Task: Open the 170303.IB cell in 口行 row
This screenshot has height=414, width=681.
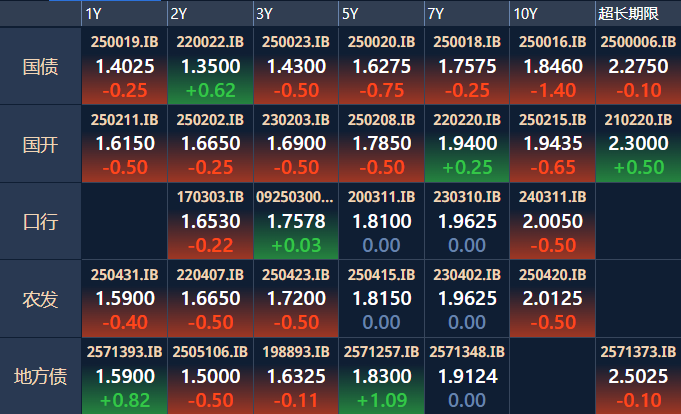Action: tap(210, 221)
